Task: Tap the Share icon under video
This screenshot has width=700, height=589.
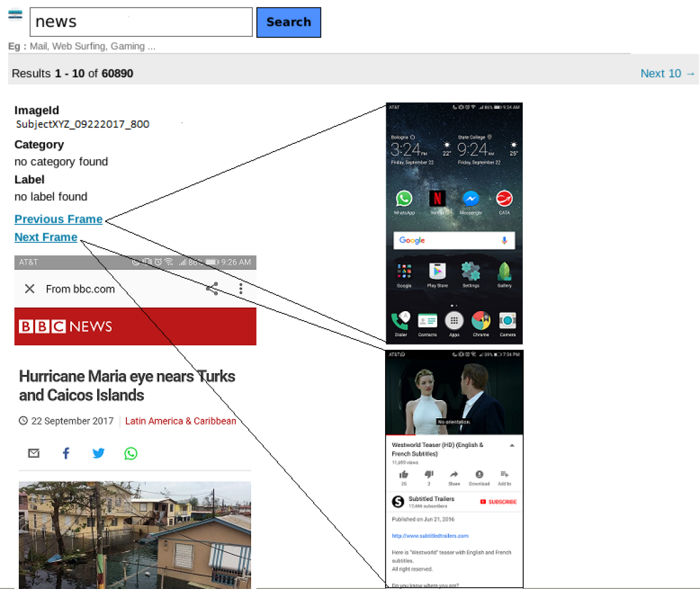Action: pyautogui.click(x=454, y=474)
